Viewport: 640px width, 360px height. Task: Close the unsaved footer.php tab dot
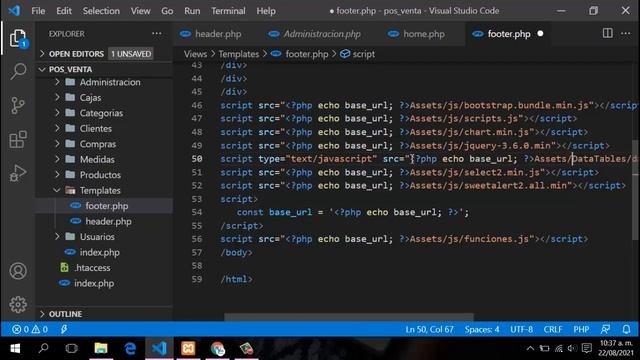tap(540, 33)
